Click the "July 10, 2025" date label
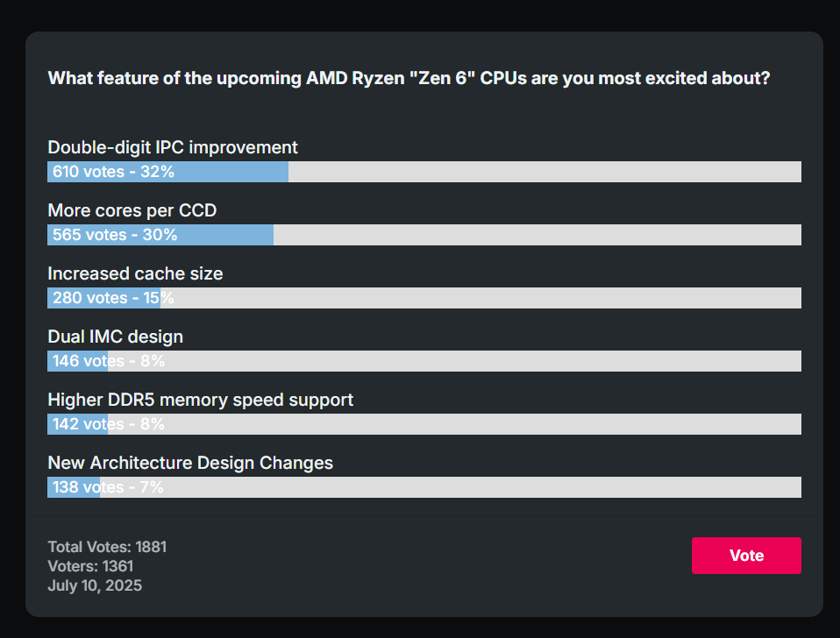The height and width of the screenshot is (638, 840). pyautogui.click(x=95, y=585)
